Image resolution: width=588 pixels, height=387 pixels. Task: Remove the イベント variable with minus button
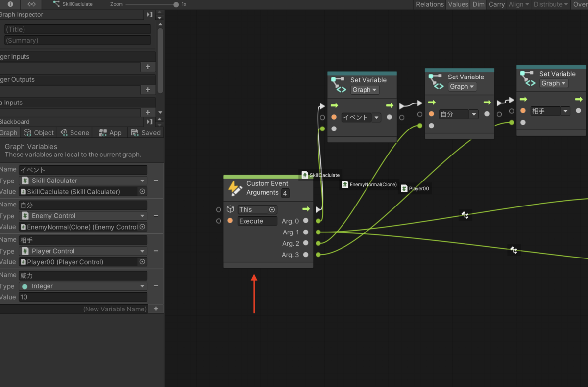pyautogui.click(x=156, y=181)
